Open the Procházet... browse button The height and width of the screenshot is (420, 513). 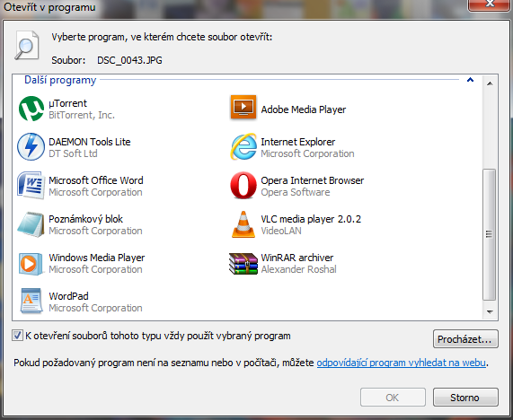point(465,339)
